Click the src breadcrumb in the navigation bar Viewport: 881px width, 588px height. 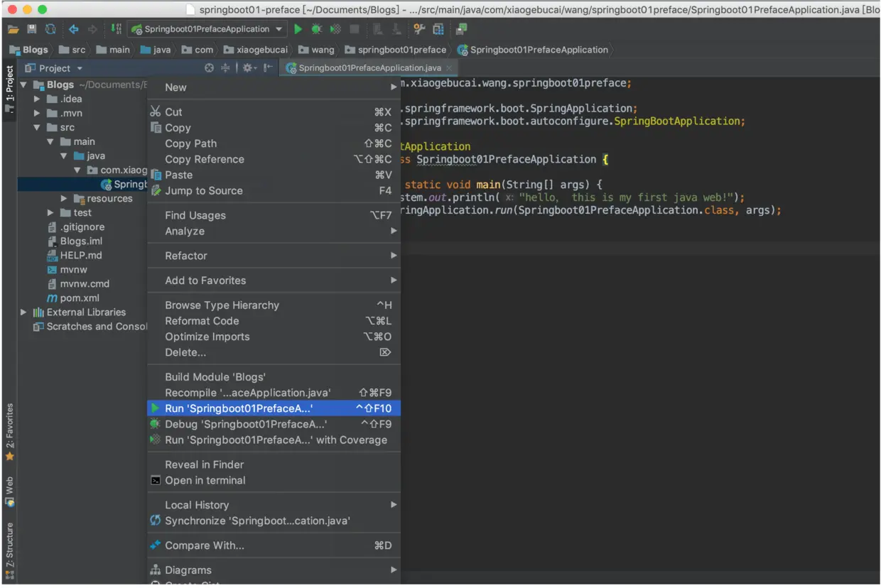click(x=71, y=50)
